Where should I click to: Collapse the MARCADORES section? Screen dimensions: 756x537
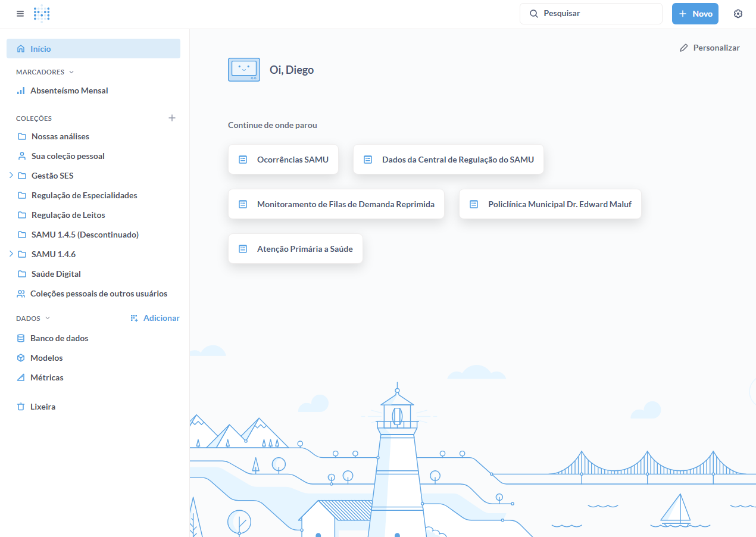pos(71,72)
